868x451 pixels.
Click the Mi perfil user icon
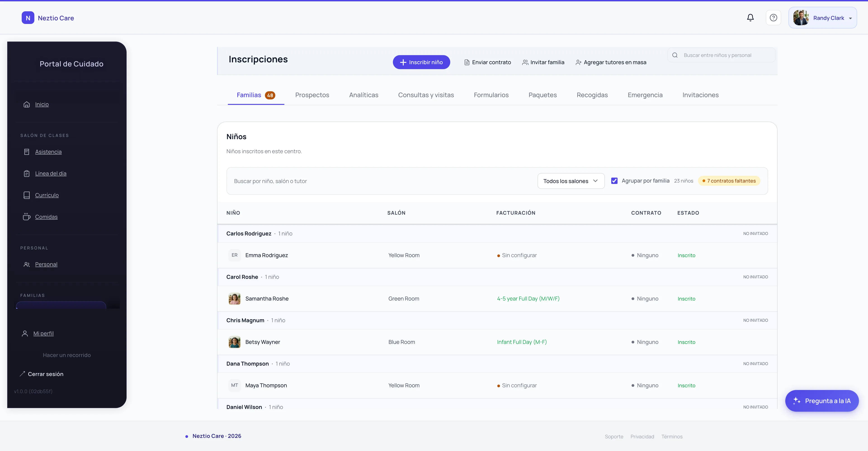click(x=25, y=334)
